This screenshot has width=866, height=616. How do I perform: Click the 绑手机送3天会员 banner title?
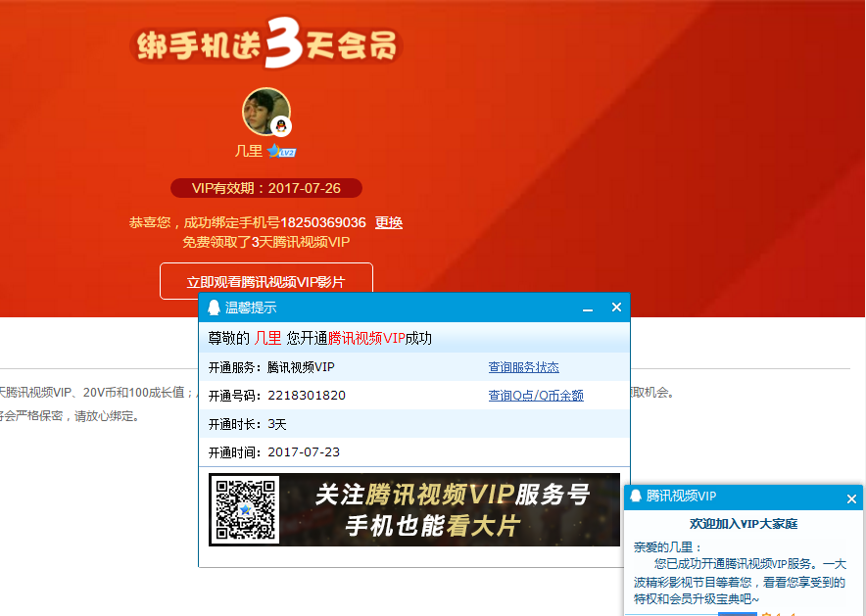(266, 44)
